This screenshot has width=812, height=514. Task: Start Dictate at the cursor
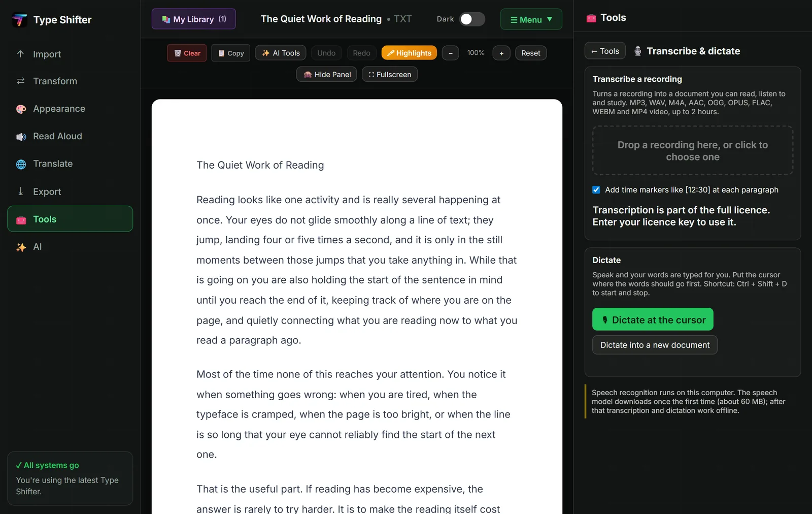coord(653,319)
